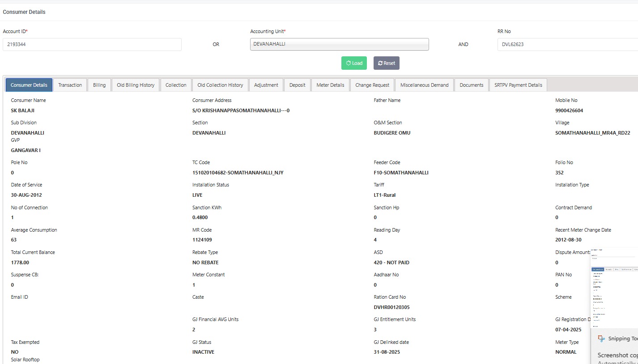This screenshot has width=638, height=364.
Task: Click the TC Code value 151020104682-SOMATHANAHALLI_NJY
Action: pyautogui.click(x=238, y=173)
